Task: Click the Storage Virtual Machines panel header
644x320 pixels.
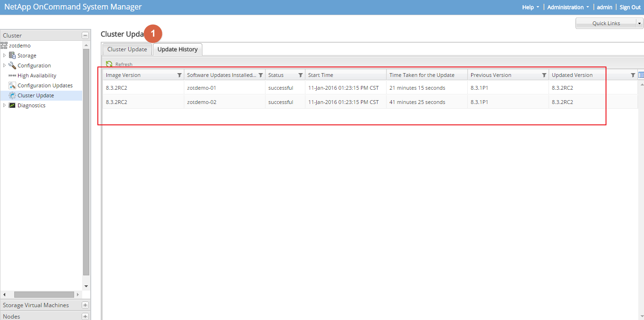Action: click(45, 305)
